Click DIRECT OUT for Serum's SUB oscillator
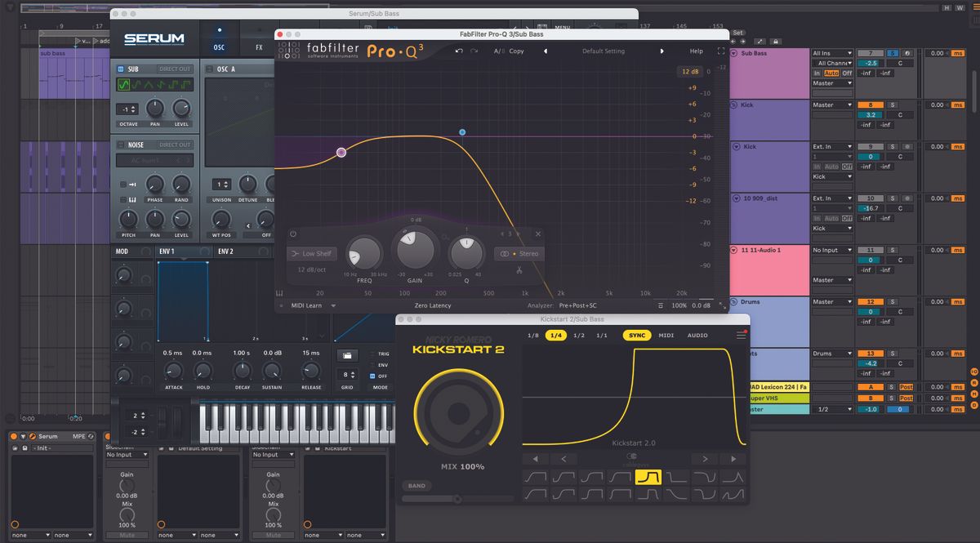980x543 pixels. click(x=176, y=69)
